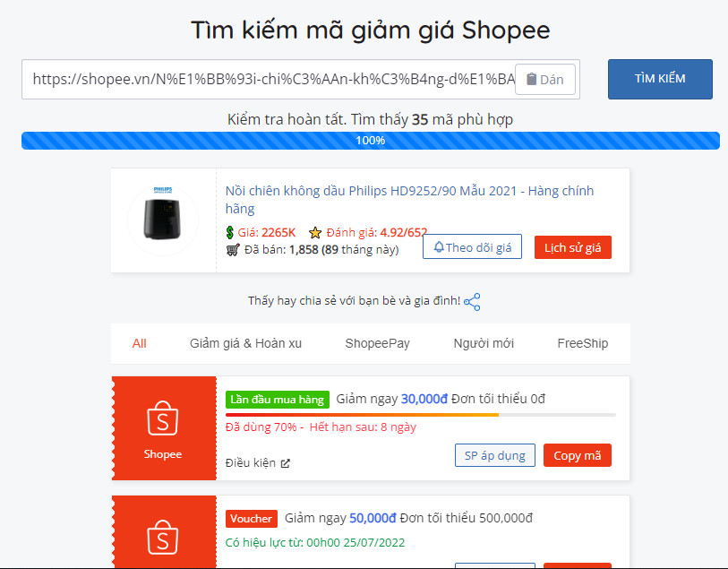Click the green dollar price icon
Image resolution: width=728 pixels, height=569 pixels.
[230, 232]
